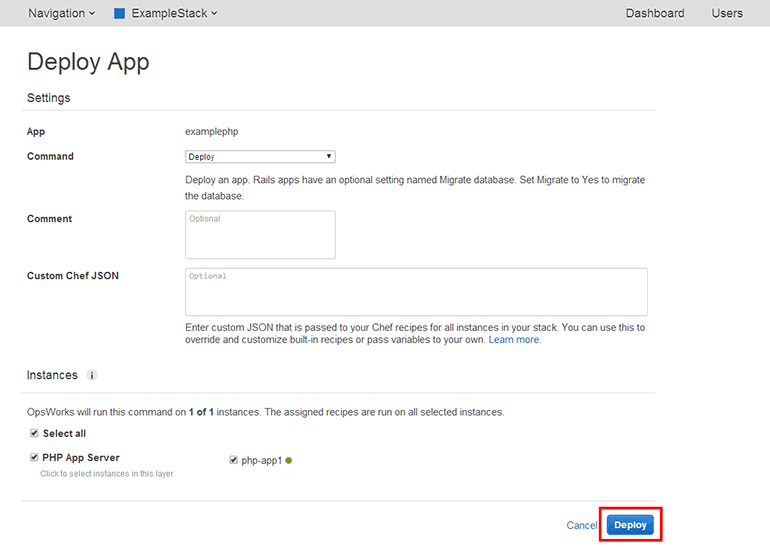Open the Users menu item

coord(727,13)
